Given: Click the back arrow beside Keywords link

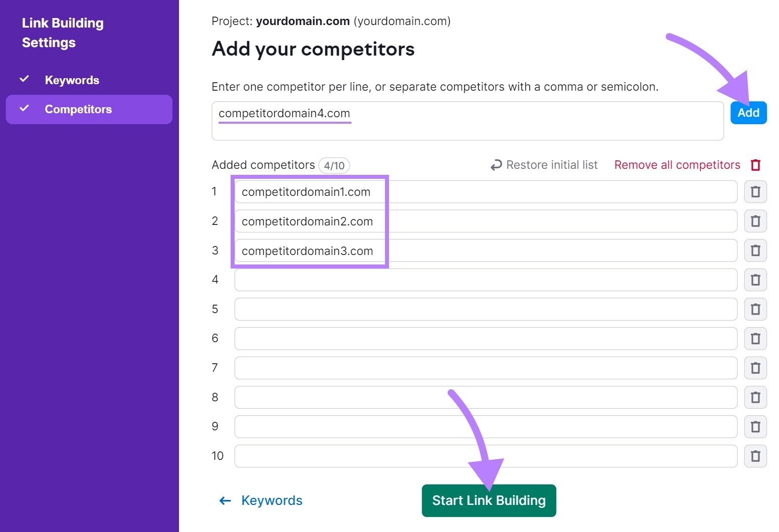Looking at the screenshot, I should 225,500.
